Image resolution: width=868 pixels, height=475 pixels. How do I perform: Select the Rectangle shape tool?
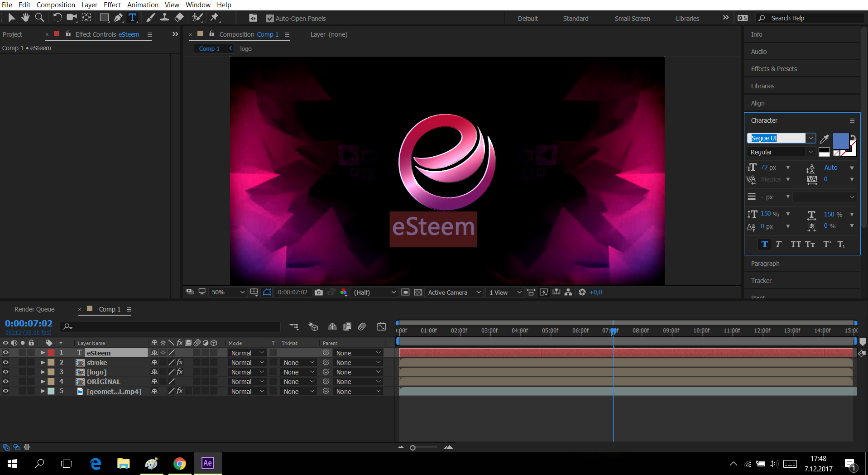[x=104, y=18]
